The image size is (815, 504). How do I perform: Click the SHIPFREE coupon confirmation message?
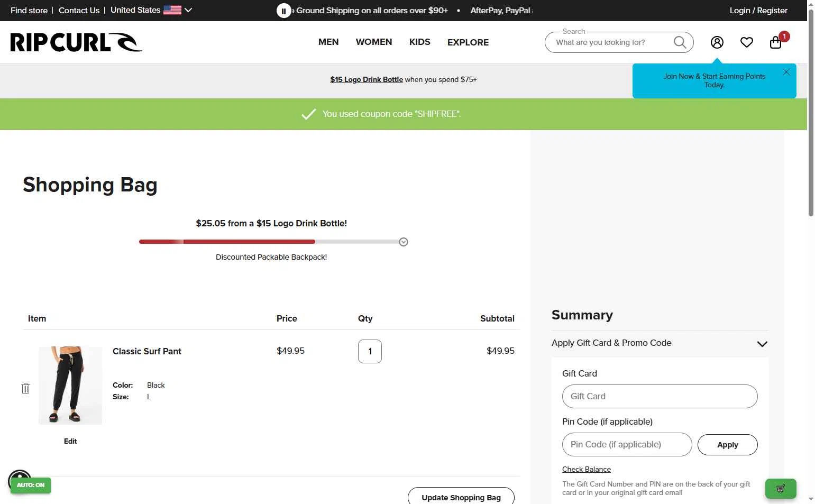click(392, 114)
